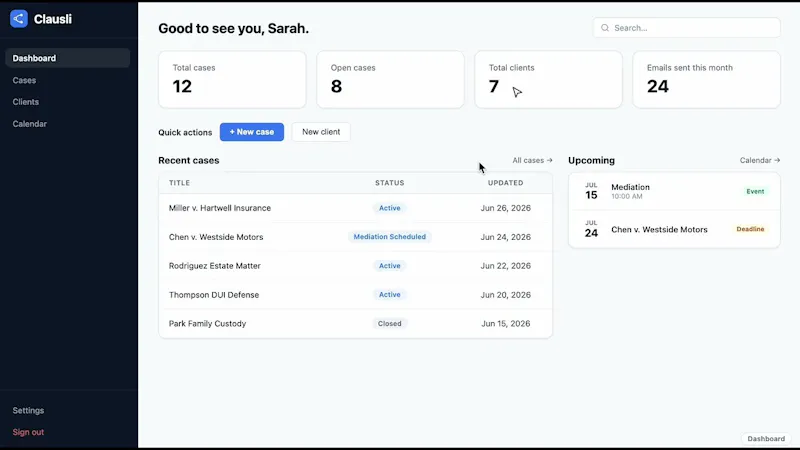Click the Closed status badge

[x=390, y=323]
